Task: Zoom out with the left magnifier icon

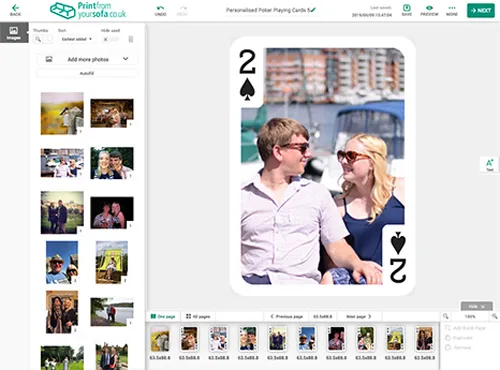Action: [446, 316]
